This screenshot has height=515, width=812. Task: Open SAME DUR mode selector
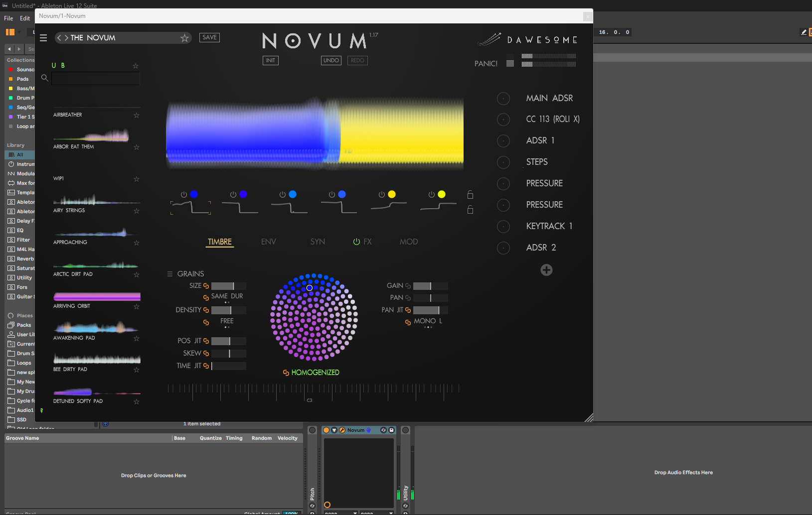point(227,296)
